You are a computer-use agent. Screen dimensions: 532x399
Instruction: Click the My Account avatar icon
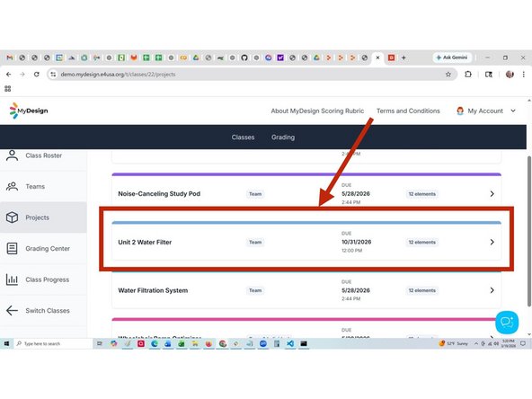[460, 111]
